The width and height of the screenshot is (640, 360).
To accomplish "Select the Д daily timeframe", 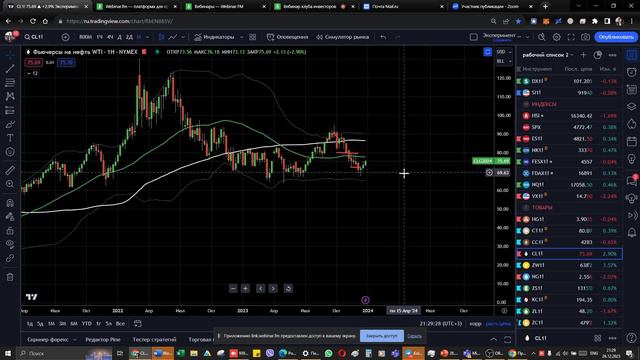I will pos(120,37).
